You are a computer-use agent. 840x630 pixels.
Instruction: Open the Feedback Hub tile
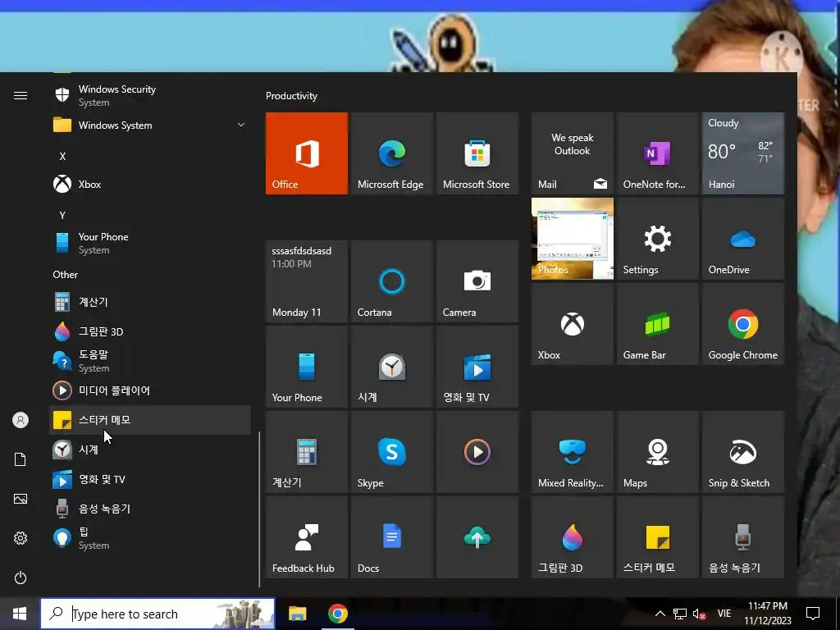coord(307,537)
